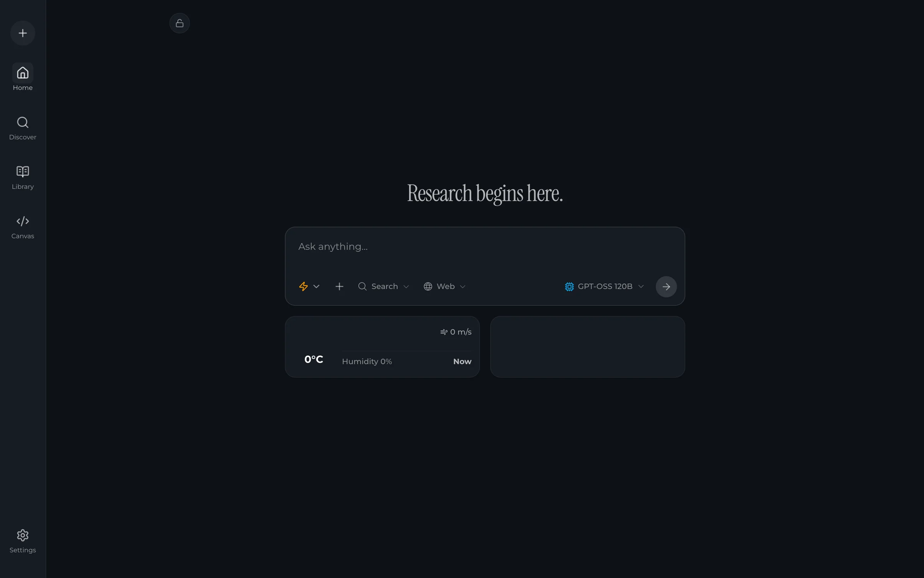
Task: Click the Humidity 0% text
Action: (367, 361)
